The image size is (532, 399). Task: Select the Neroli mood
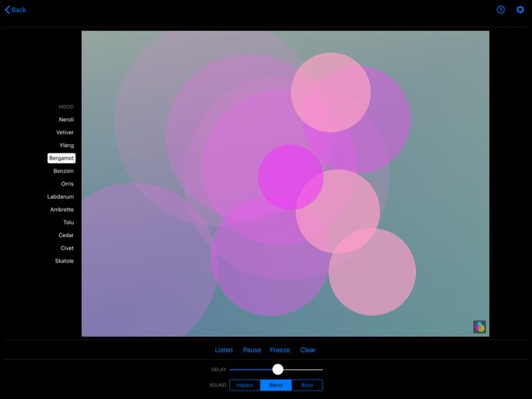click(66, 120)
